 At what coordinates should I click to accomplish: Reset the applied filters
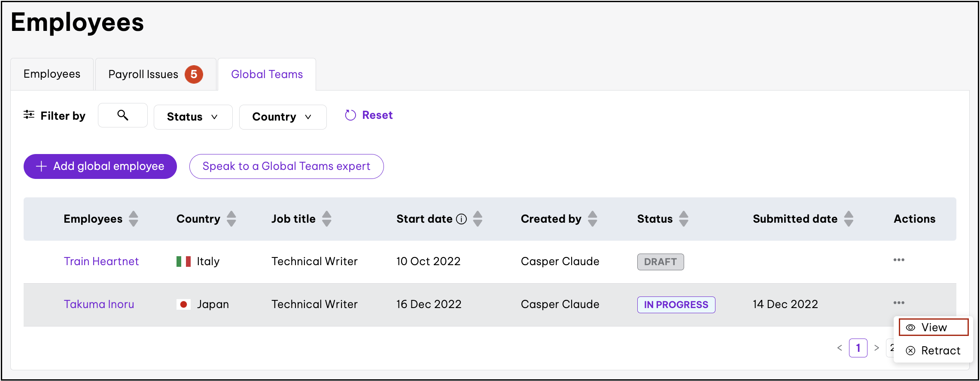369,115
